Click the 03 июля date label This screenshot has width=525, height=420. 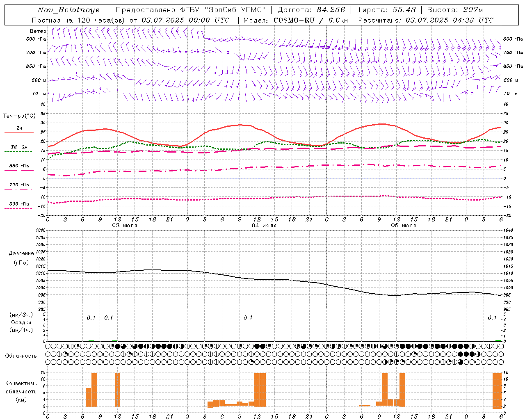pos(125,226)
